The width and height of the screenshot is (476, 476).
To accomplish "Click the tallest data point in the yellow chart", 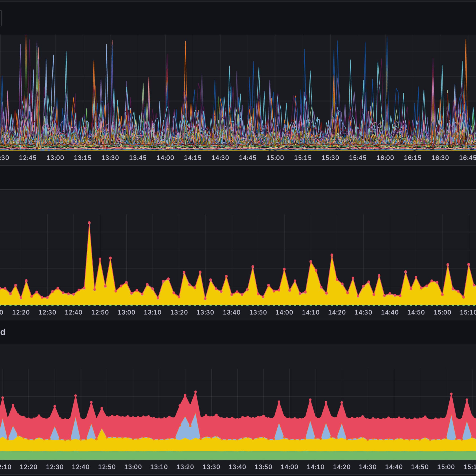I will [89, 223].
